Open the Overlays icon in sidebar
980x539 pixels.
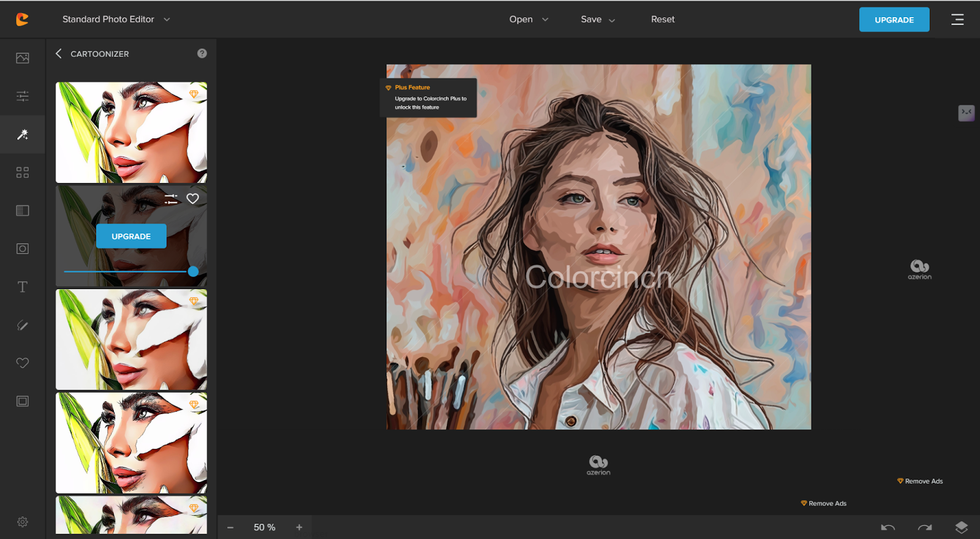[23, 211]
